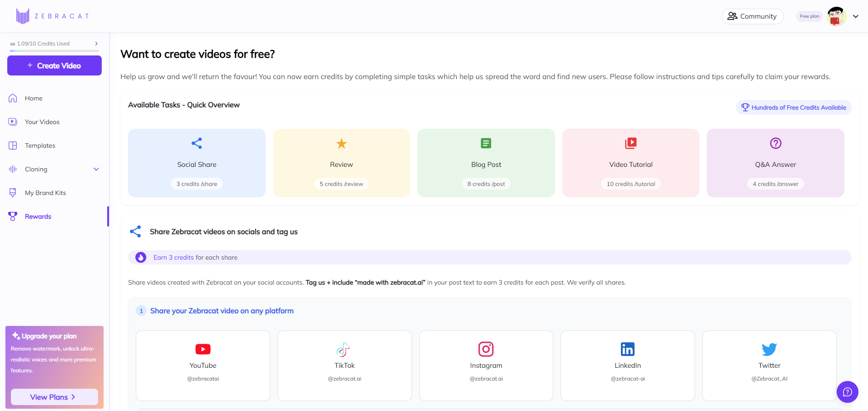Click the 3 credits /share label
This screenshot has width=868, height=411.
click(x=197, y=184)
